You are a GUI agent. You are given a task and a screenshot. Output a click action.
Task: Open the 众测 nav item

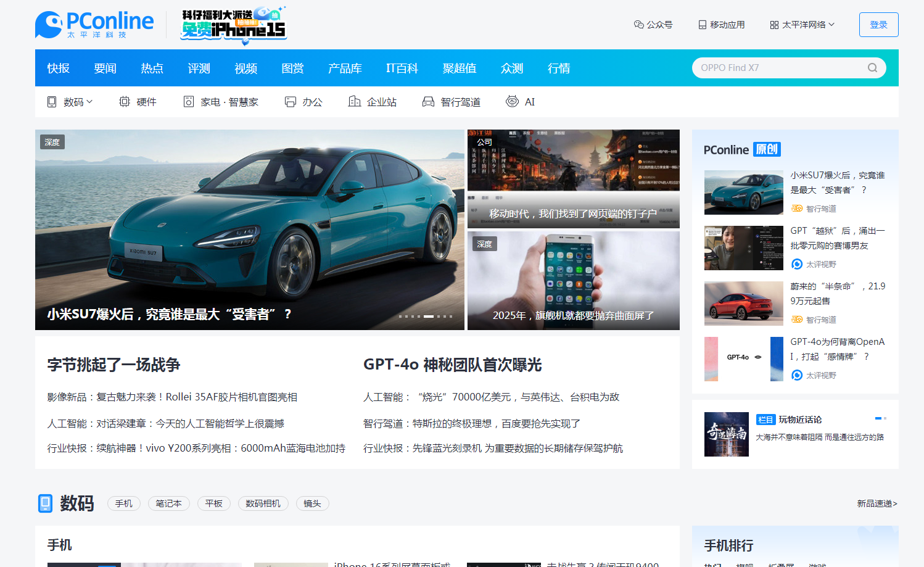point(512,68)
